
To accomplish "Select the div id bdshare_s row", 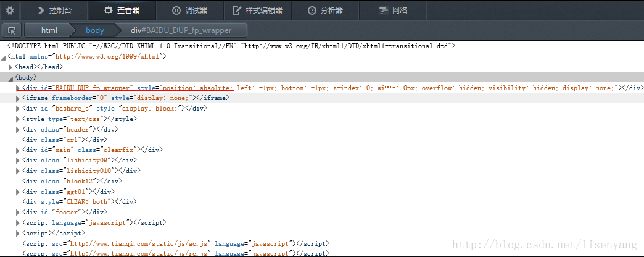I will tap(115, 109).
